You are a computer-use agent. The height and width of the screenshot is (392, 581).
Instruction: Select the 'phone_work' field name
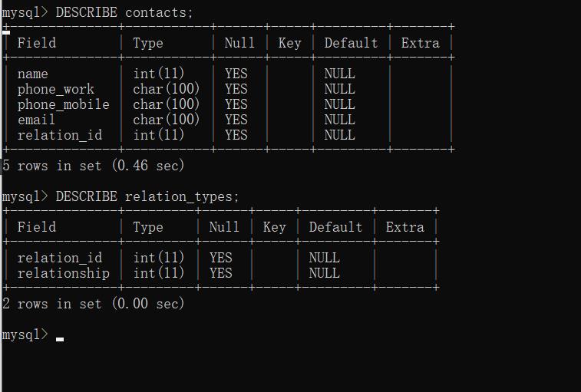pyautogui.click(x=56, y=89)
